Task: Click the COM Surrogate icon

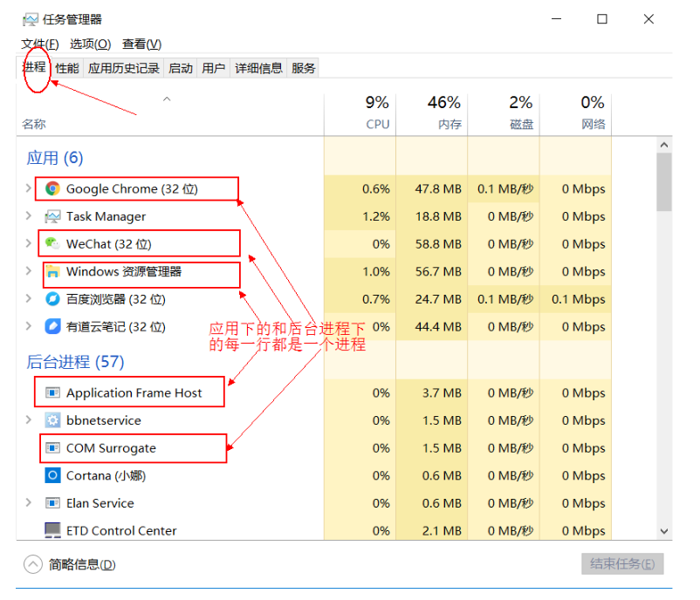Action: [x=52, y=448]
